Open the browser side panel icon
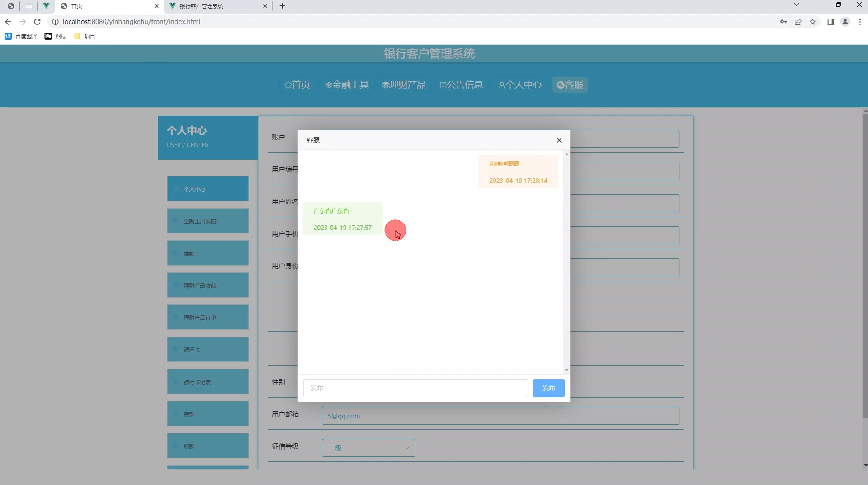Viewport: 868px width, 485px height. point(830,22)
